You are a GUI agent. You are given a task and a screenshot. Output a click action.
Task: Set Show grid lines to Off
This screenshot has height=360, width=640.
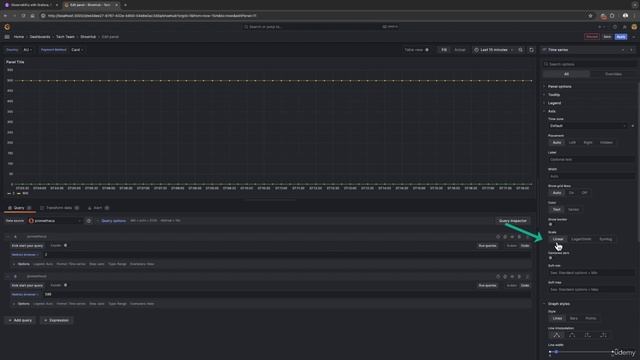coord(584,193)
